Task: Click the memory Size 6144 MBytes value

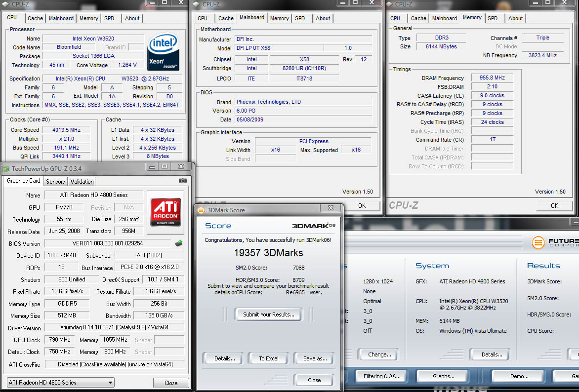Action: pos(441,46)
